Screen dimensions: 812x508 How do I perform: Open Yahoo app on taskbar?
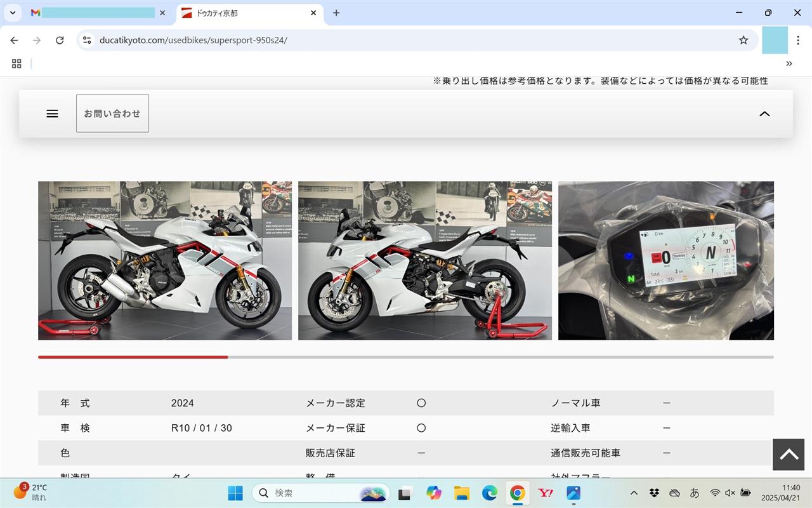546,493
